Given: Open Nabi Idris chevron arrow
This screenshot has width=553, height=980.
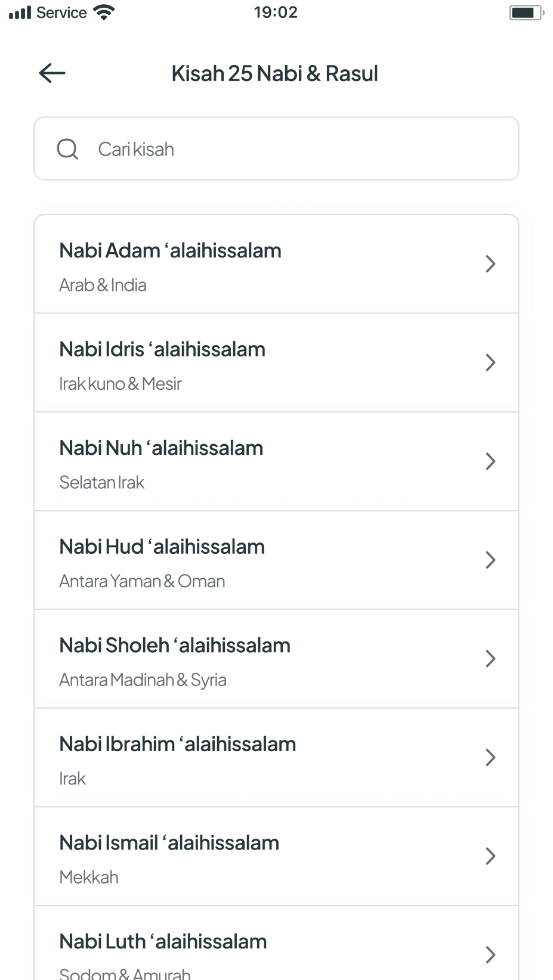Looking at the screenshot, I should 490,362.
